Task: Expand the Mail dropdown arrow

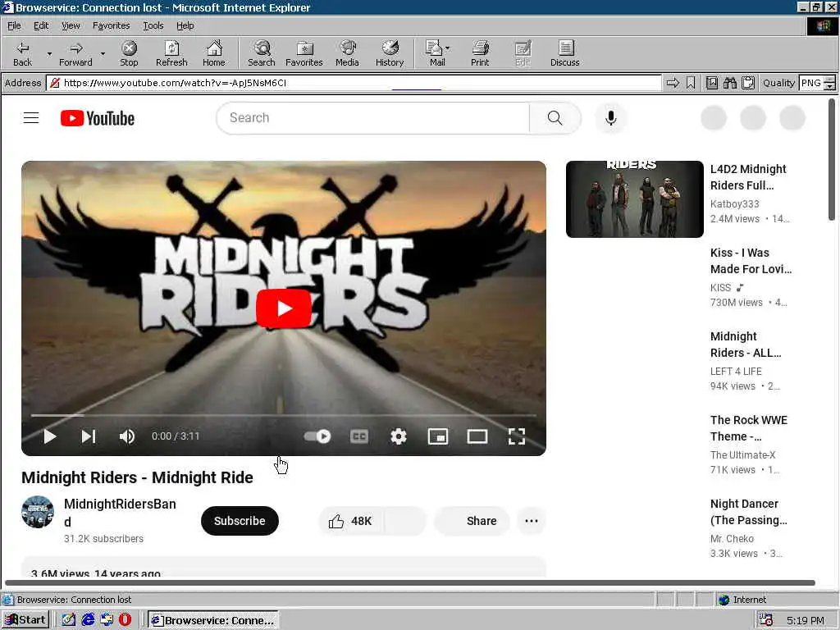Action: (x=448, y=48)
